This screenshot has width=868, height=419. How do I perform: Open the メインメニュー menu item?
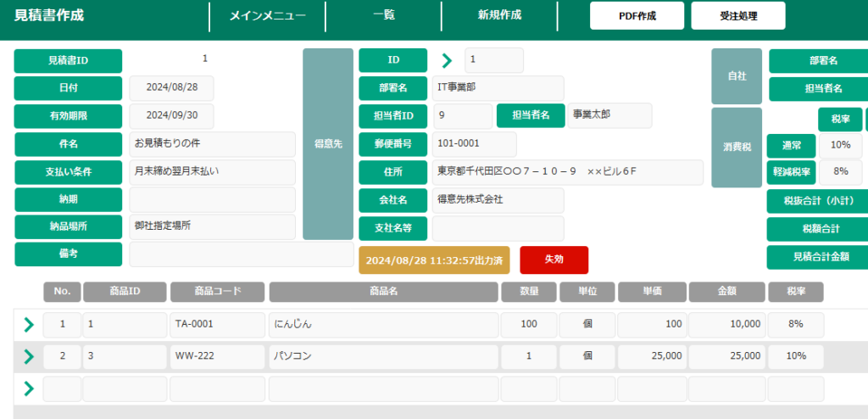[266, 15]
